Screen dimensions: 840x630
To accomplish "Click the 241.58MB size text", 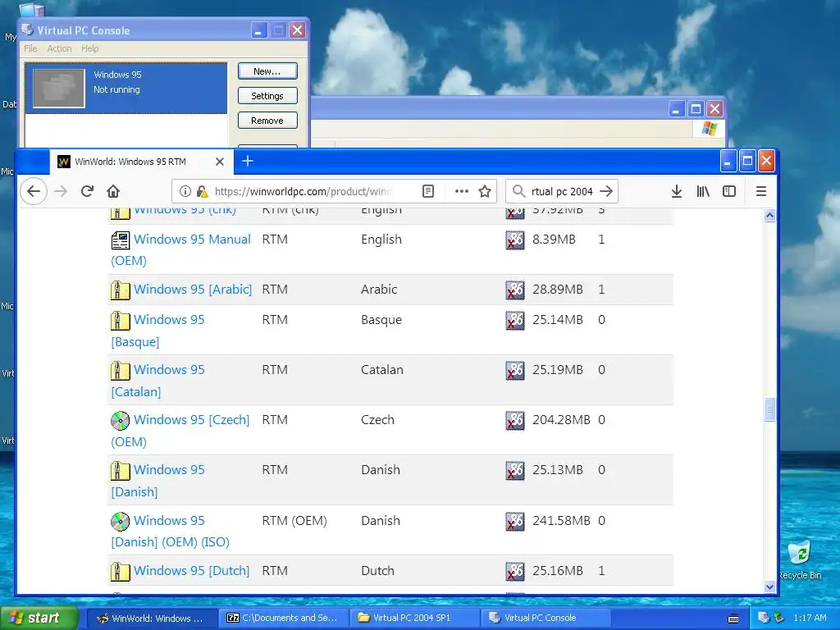I will pos(561,520).
